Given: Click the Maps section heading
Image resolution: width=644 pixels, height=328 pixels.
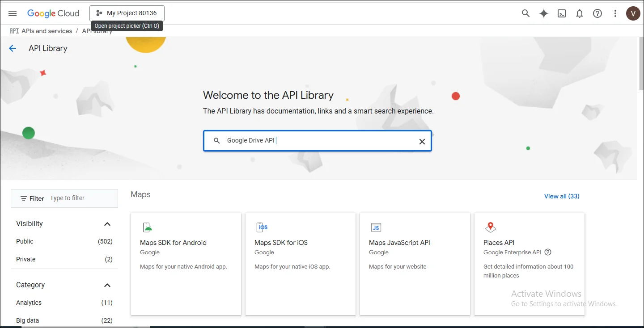Looking at the screenshot, I should (x=140, y=194).
